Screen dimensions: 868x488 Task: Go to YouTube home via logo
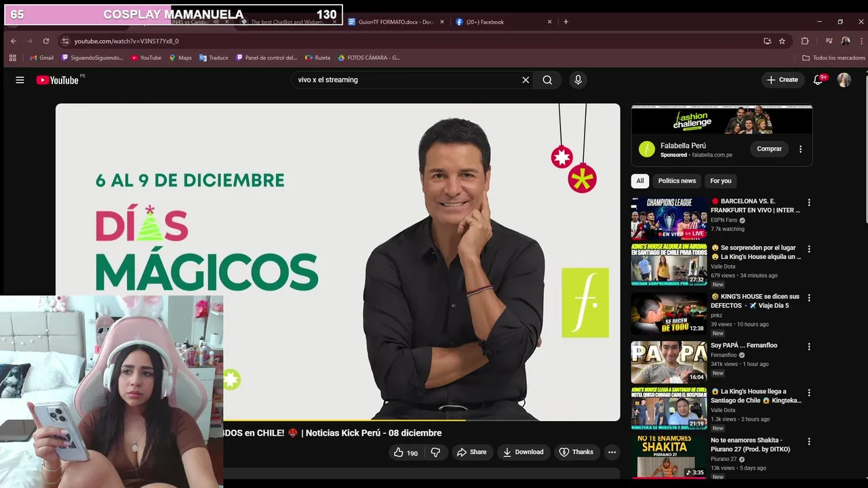click(x=59, y=80)
